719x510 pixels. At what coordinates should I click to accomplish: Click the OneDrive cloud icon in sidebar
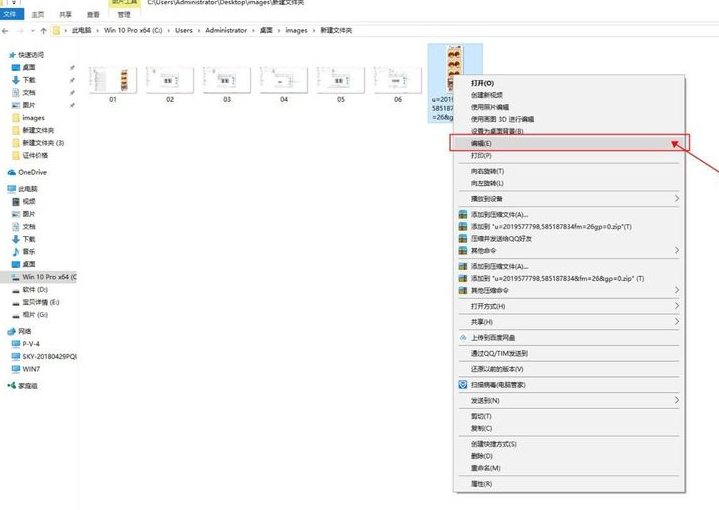point(12,172)
